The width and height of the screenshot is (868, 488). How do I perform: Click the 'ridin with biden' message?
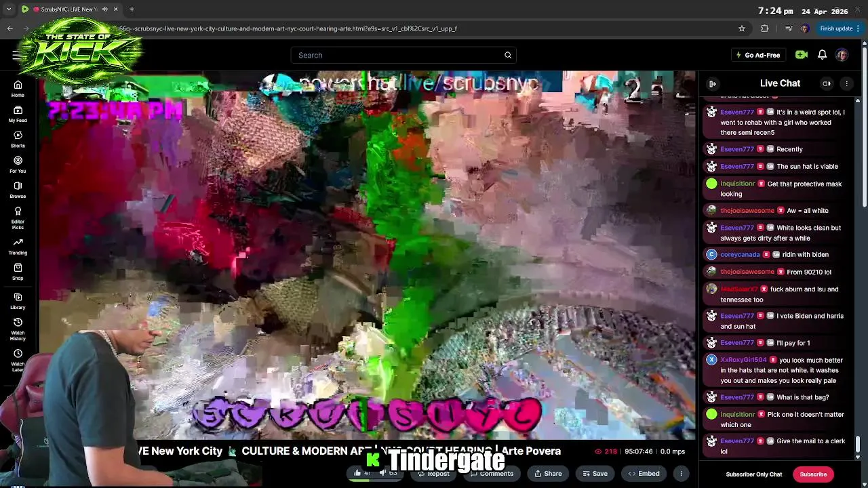click(806, 254)
